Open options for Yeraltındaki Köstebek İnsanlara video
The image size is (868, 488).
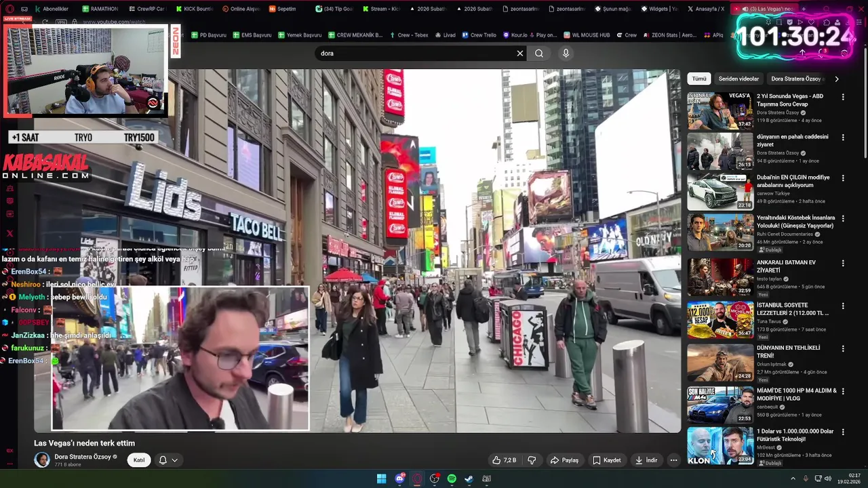point(843,219)
